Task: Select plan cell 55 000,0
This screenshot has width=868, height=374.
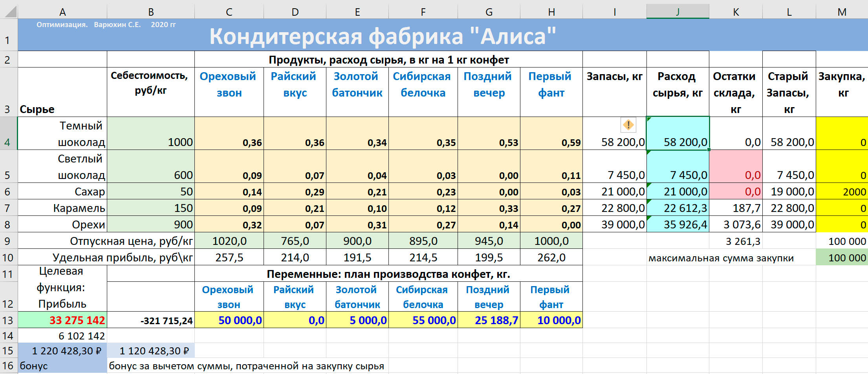Action: [x=423, y=320]
